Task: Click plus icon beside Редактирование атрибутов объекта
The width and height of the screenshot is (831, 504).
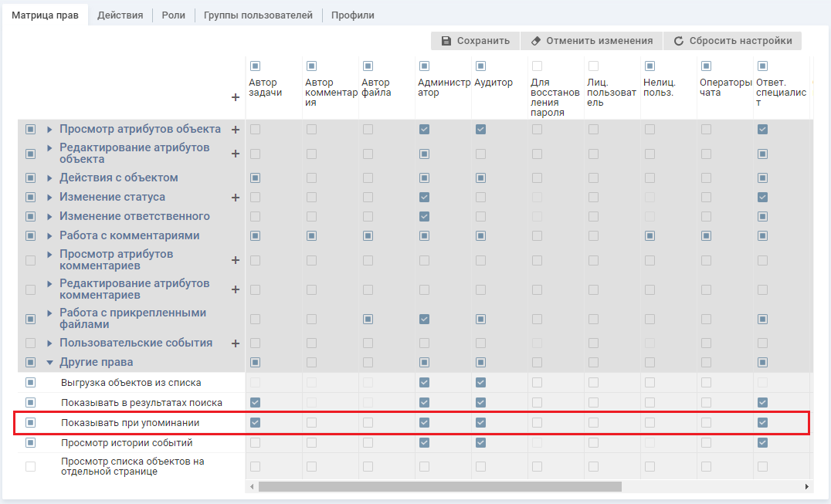Action: click(x=236, y=154)
